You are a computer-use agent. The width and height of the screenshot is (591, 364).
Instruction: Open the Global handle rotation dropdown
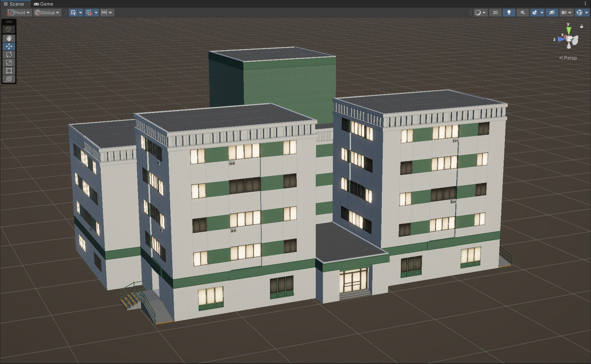(47, 12)
